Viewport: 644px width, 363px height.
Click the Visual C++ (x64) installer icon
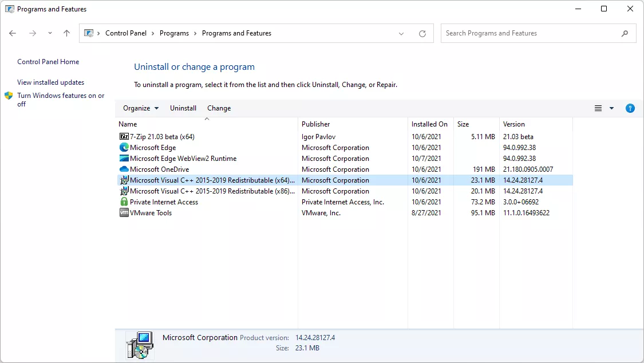[x=124, y=180]
